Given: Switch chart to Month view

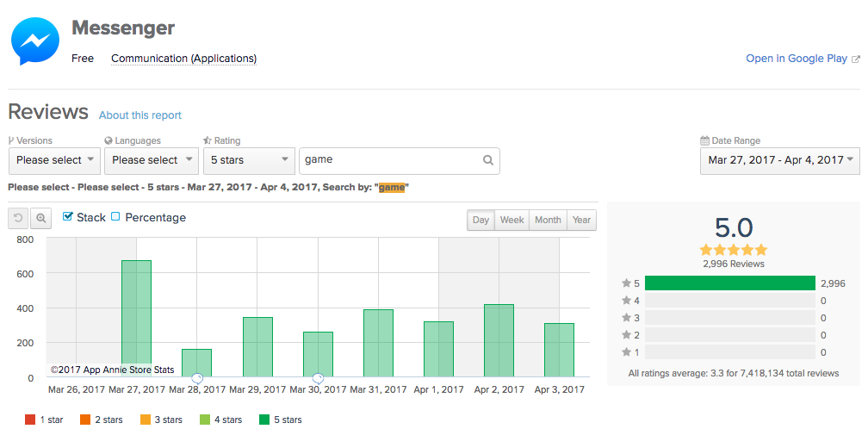Looking at the screenshot, I should (x=548, y=220).
